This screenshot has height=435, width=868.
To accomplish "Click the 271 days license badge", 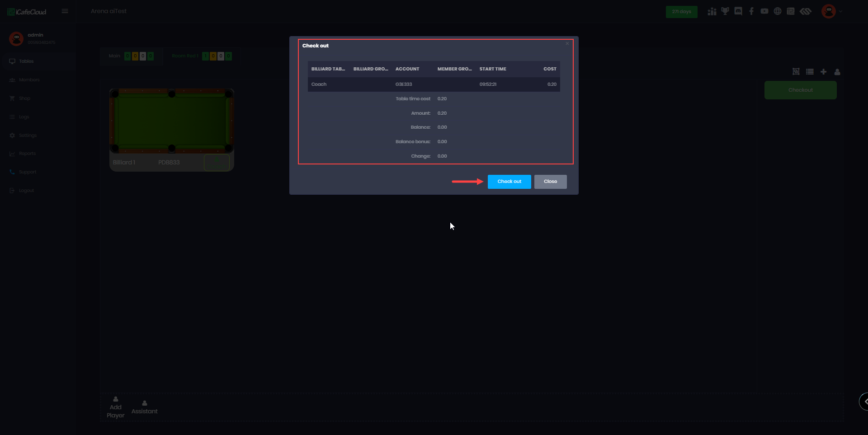I will tap(681, 12).
